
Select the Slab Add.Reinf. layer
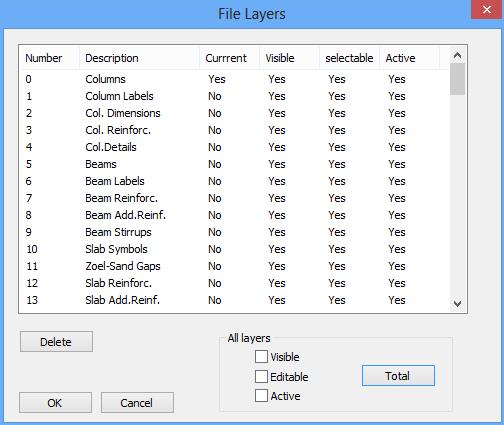(235, 300)
